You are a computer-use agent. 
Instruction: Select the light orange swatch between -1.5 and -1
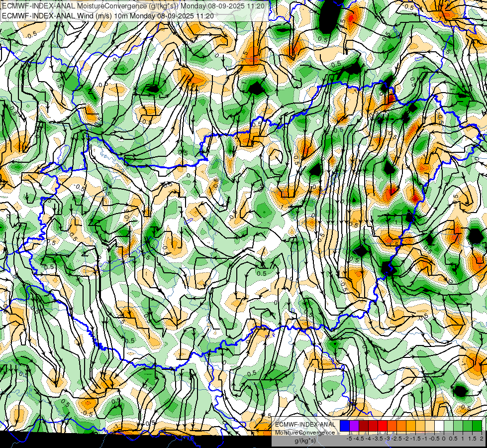420,426
